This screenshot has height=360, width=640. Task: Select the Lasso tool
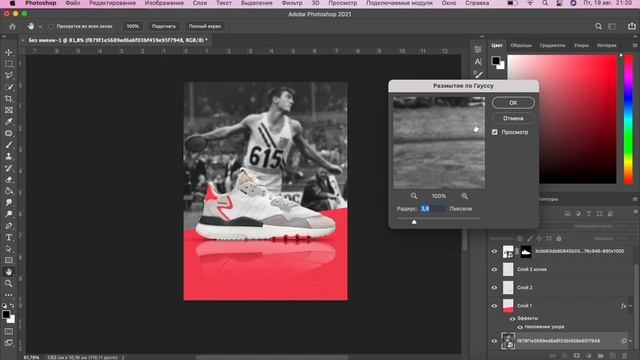pos(9,76)
